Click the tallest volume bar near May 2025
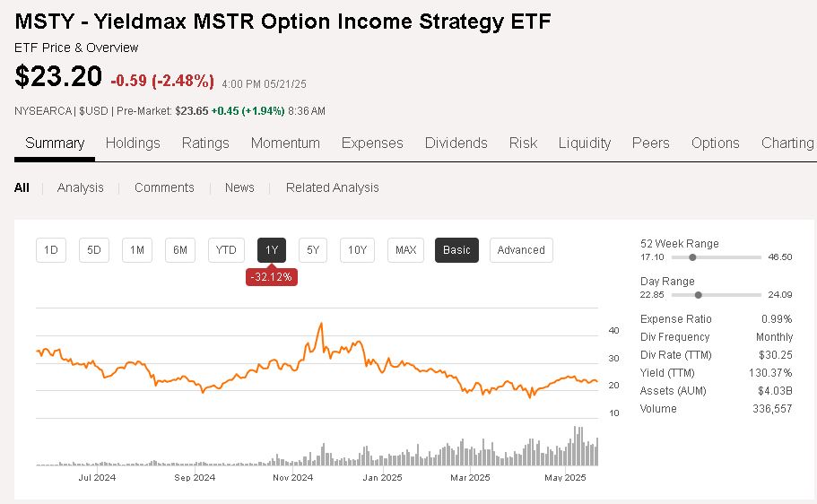This screenshot has height=504, width=817. coord(576,446)
